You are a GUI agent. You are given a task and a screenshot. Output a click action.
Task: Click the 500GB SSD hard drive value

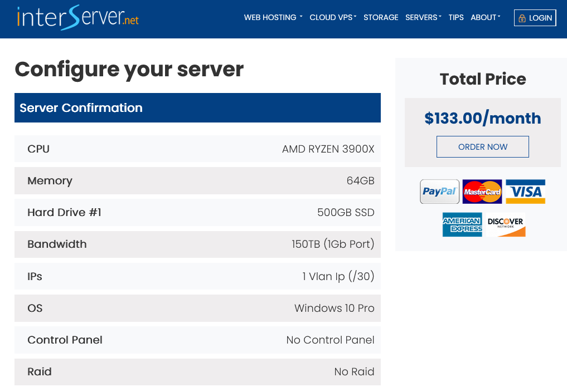[346, 213]
